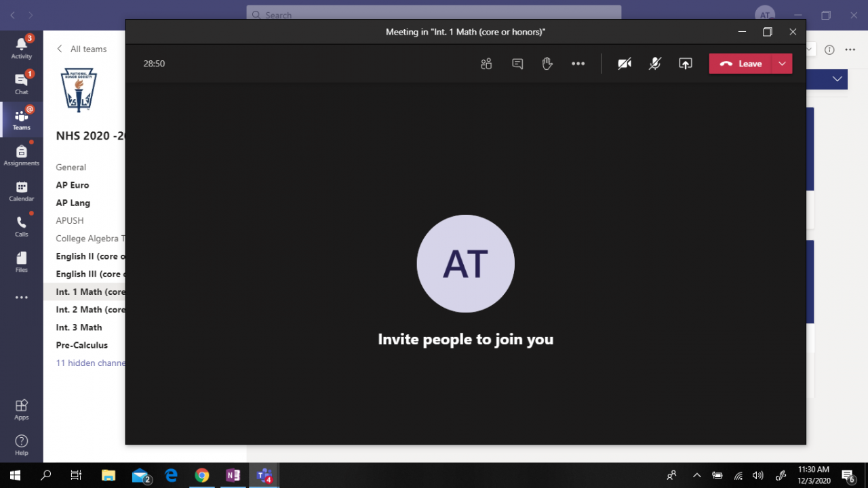
Task: Show participants in the meeting
Action: tap(486, 64)
